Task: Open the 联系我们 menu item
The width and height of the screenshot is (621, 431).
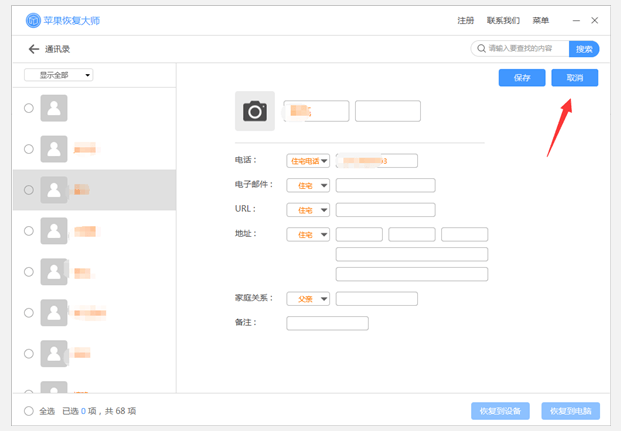Action: [x=503, y=20]
